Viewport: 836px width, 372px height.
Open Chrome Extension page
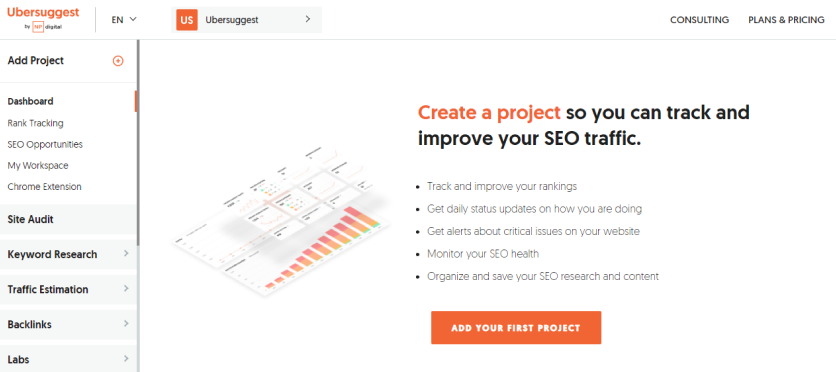(x=44, y=187)
